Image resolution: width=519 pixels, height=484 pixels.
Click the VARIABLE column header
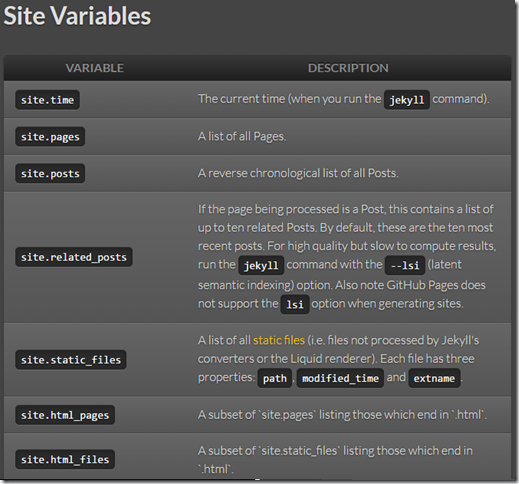(x=95, y=68)
